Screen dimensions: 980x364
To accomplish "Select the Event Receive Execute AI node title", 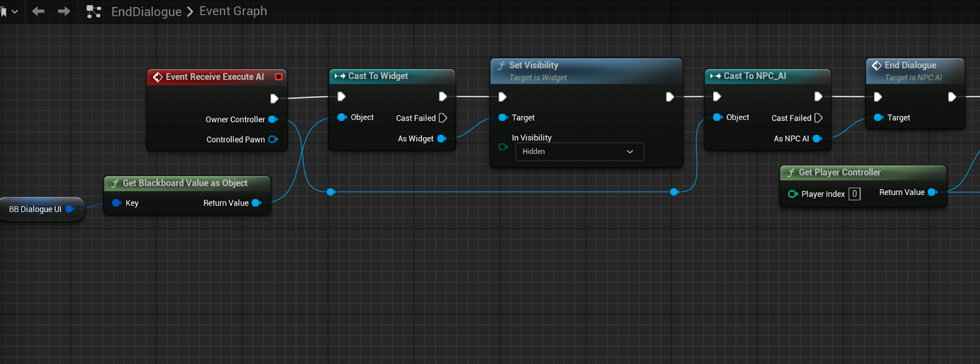I will coord(215,77).
